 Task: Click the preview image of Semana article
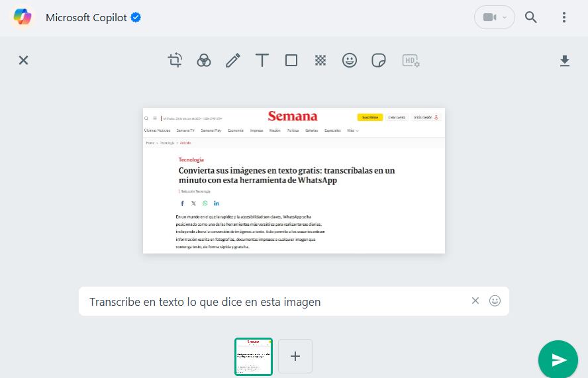294,181
